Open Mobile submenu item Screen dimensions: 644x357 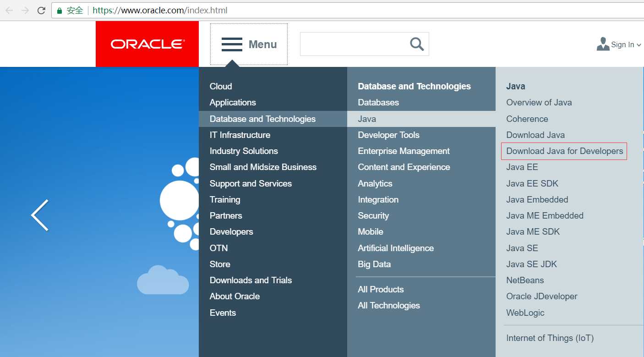[x=371, y=231]
